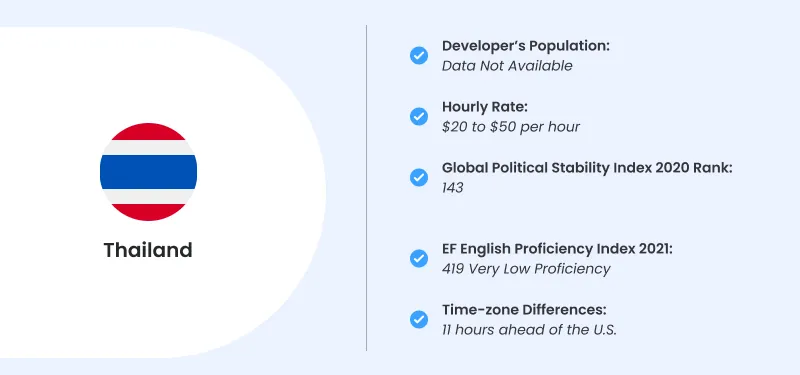Click checkmark beside Time-zone Differences
This screenshot has height=375, width=800.
click(x=419, y=320)
